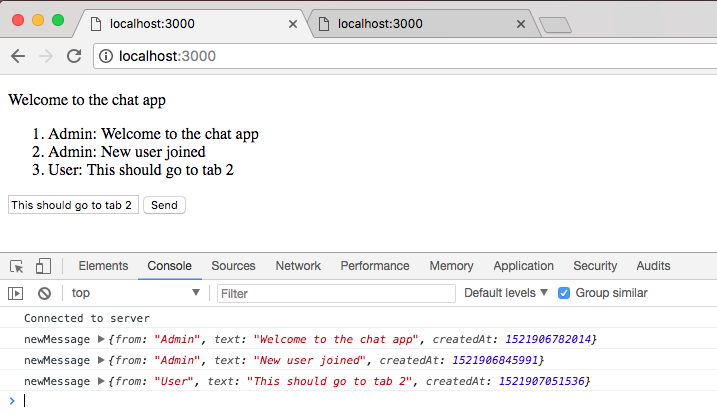The image size is (717, 420).
Task: Click the console Filter input field
Action: 336,293
